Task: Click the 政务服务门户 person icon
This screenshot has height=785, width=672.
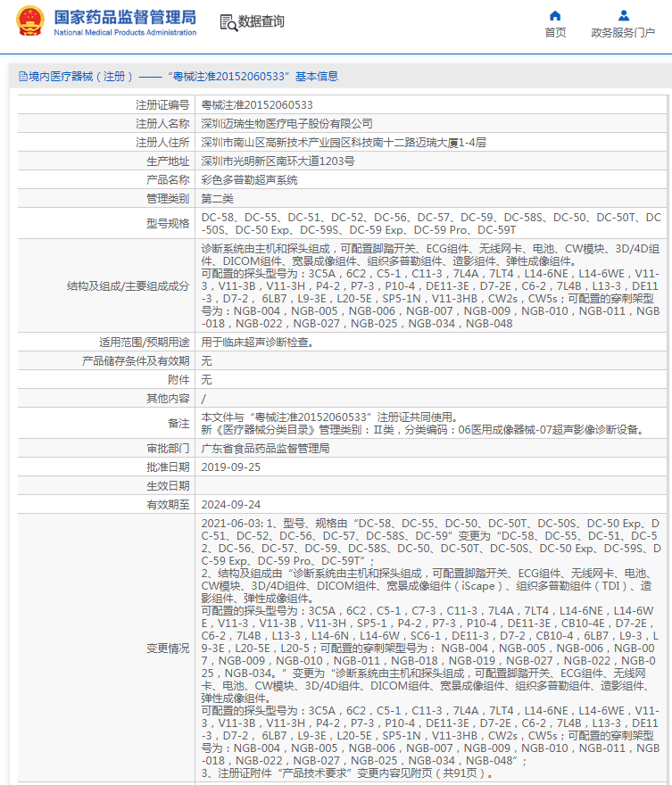Action: pyautogui.click(x=624, y=15)
